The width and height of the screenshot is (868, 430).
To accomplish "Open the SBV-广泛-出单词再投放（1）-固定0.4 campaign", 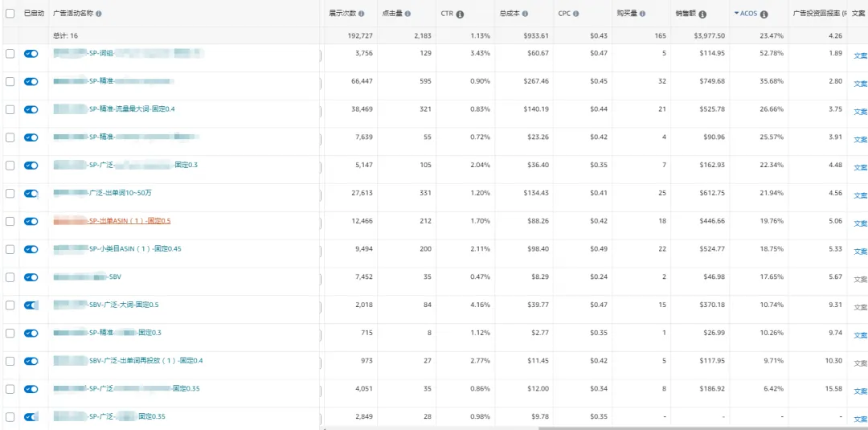I will 145,361.
